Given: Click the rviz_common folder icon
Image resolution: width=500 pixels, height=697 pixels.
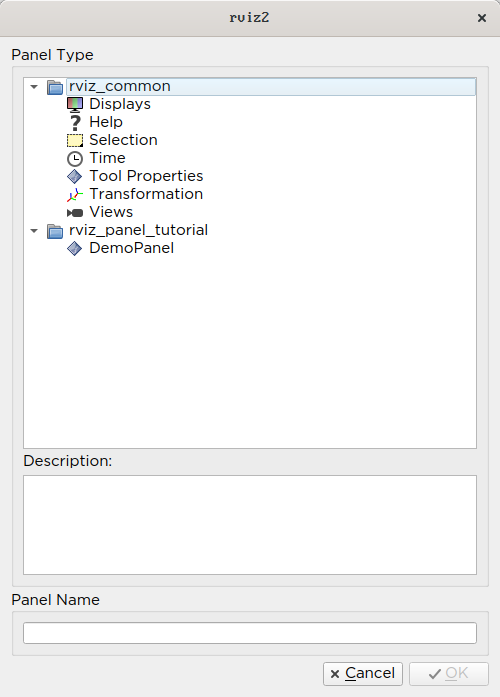Looking at the screenshot, I should 55,87.
